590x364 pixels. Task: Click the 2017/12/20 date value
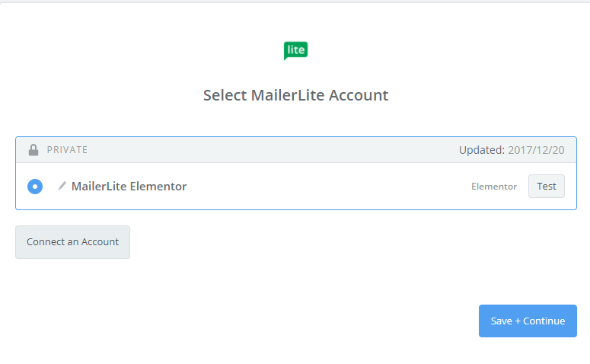coord(536,150)
